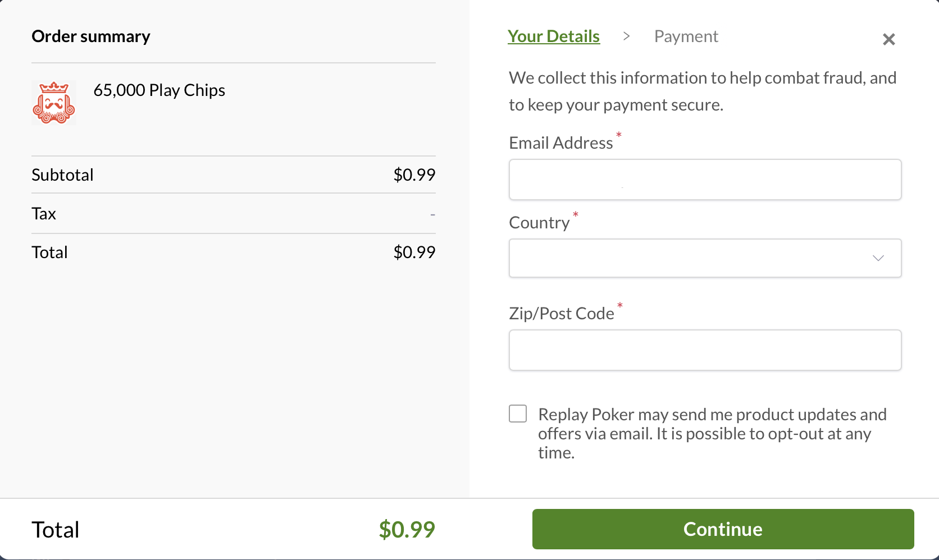
Task: Switch to the Your Details step
Action: [554, 36]
